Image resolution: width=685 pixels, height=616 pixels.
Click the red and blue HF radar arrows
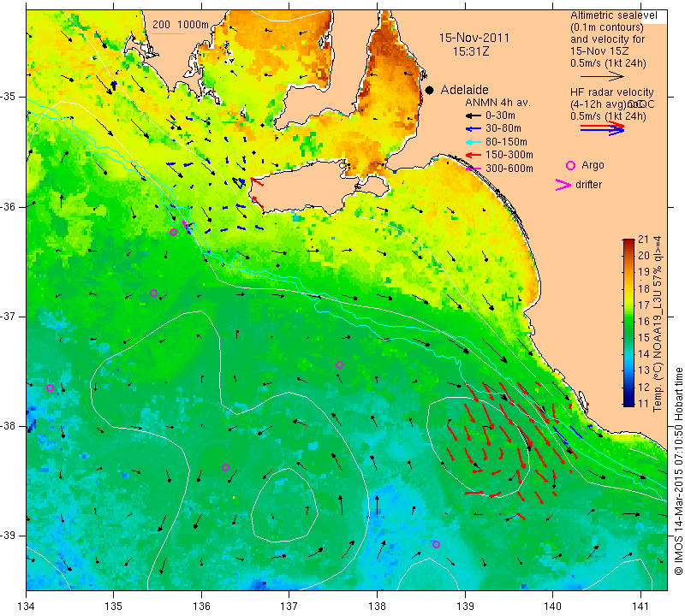(x=602, y=128)
